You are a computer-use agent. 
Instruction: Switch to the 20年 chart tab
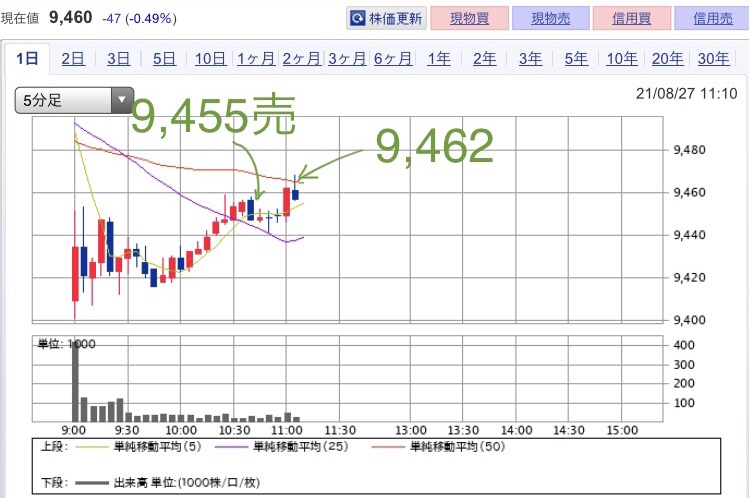click(667, 59)
